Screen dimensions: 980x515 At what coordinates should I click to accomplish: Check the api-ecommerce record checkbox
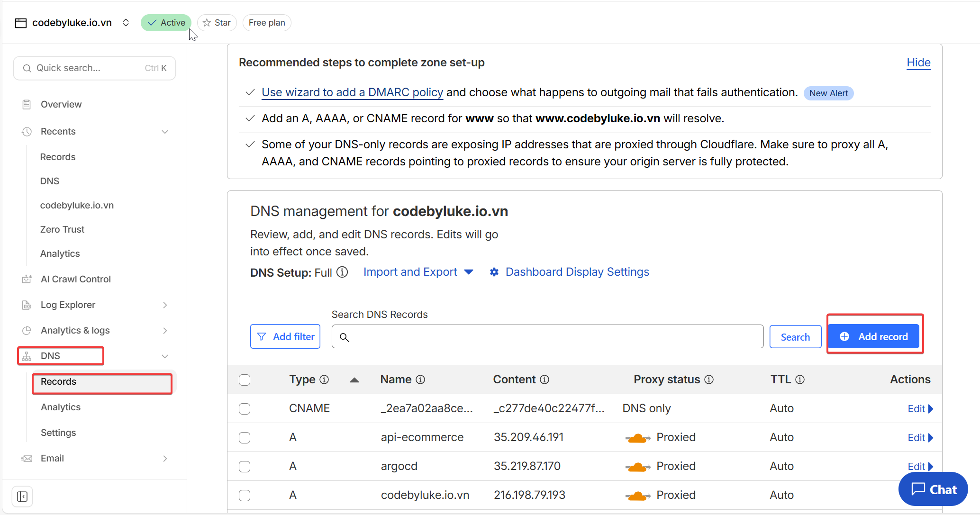pos(245,438)
